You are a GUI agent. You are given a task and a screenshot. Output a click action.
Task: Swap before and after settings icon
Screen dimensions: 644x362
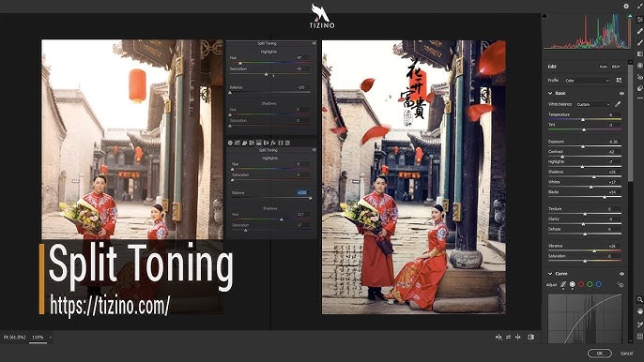click(x=509, y=337)
